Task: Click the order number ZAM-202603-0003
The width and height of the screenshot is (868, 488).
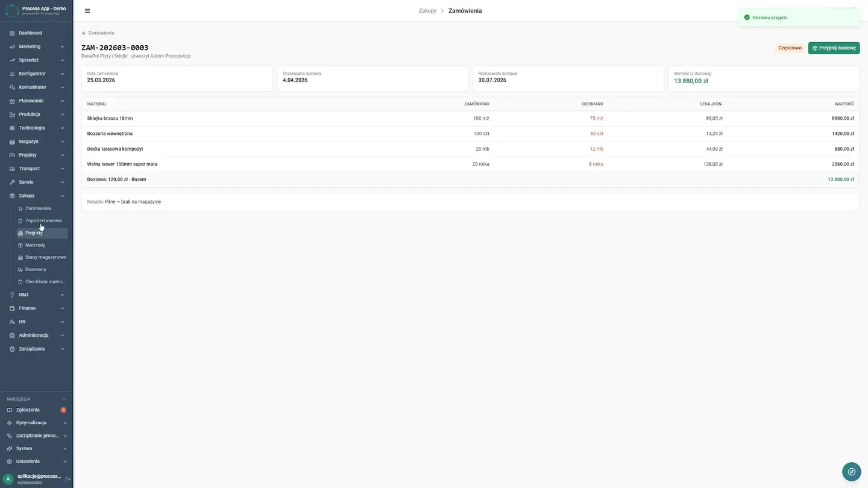Action: (x=115, y=48)
